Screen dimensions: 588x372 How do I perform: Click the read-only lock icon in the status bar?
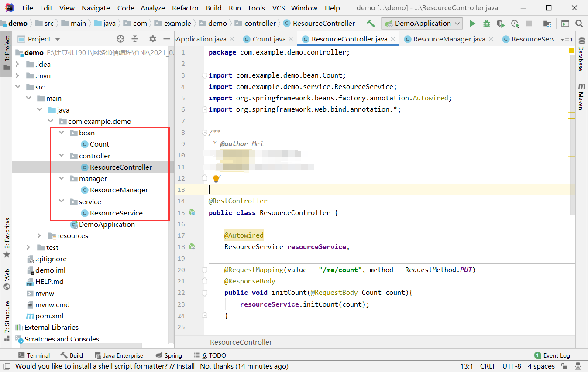[x=564, y=366]
